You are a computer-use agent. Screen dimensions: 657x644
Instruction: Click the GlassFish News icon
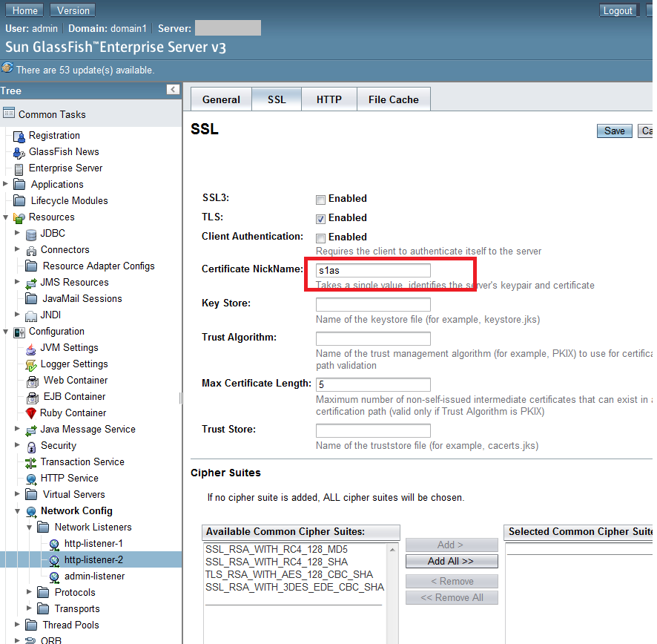point(19,153)
